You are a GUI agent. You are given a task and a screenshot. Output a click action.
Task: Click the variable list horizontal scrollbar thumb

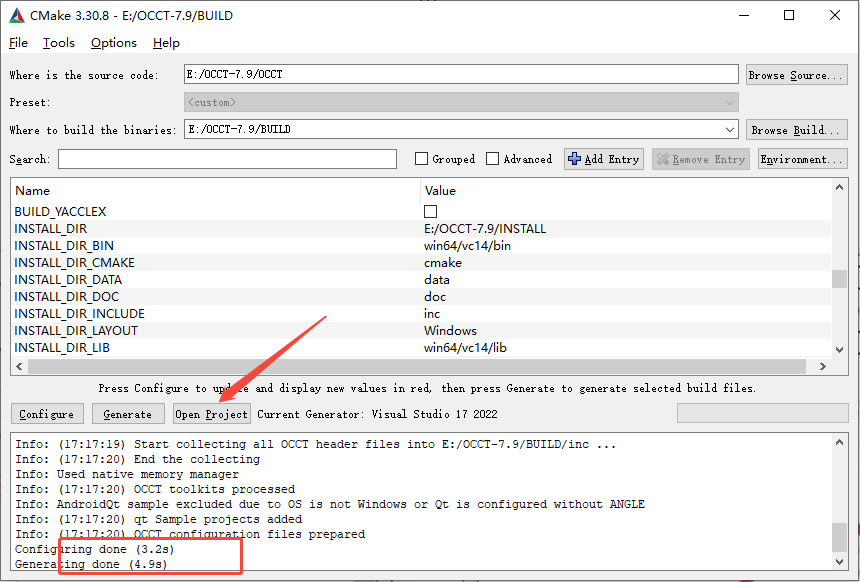(417, 366)
